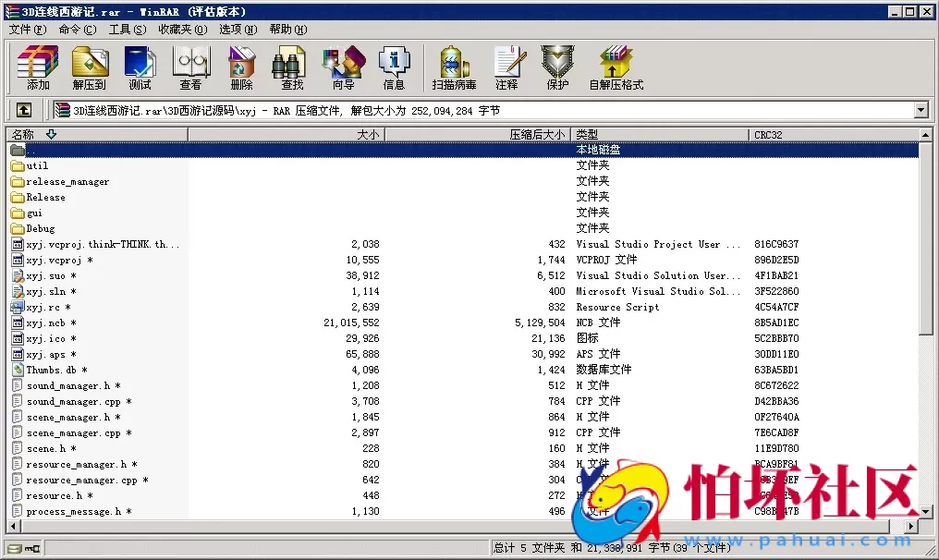Viewport: 939px width, 560px height.
Task: Open the address bar dropdown arrow
Action: (x=921, y=109)
